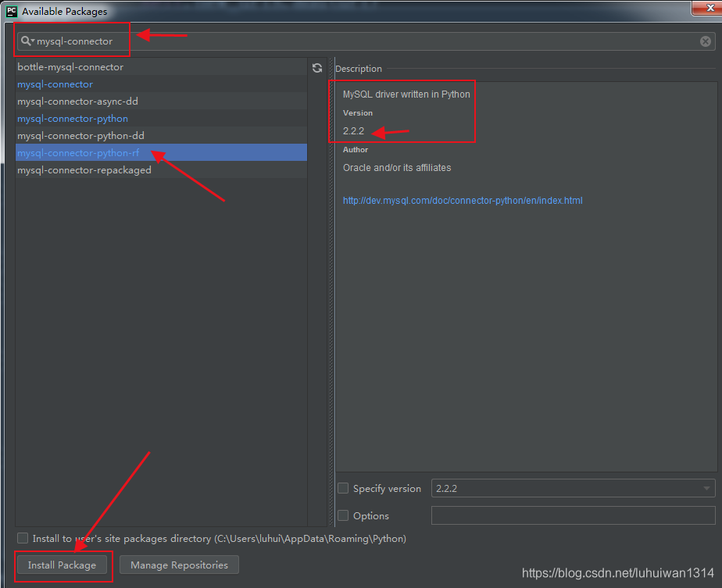Click the PyCharm icon in title bar

click(12, 12)
